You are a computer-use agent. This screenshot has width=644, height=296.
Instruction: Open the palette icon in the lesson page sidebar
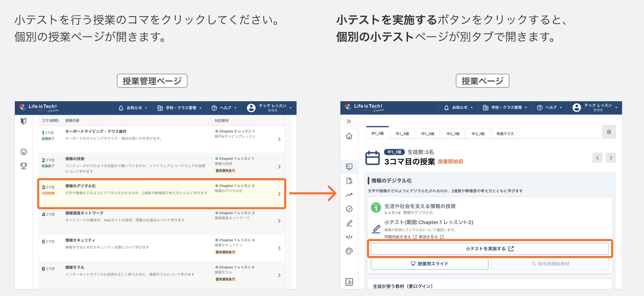pyautogui.click(x=349, y=251)
